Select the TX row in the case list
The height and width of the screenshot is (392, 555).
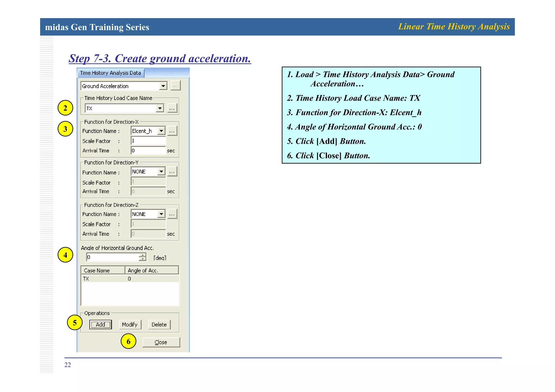click(x=130, y=279)
